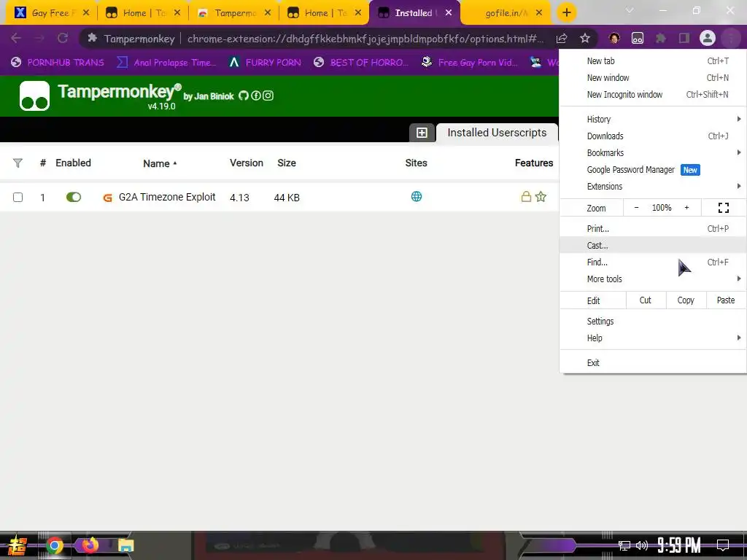Open Firefox from the taskbar
The width and height of the screenshot is (747, 560).
pyautogui.click(x=90, y=545)
